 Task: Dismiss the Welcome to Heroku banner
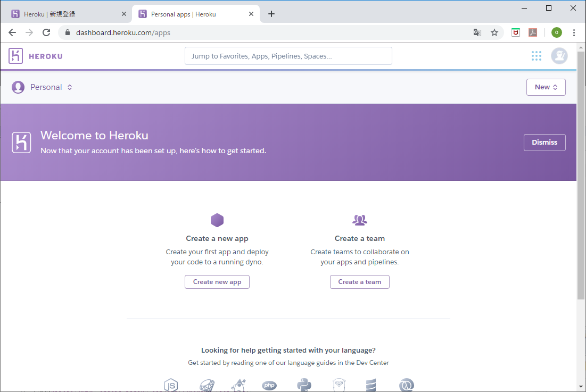tap(544, 142)
